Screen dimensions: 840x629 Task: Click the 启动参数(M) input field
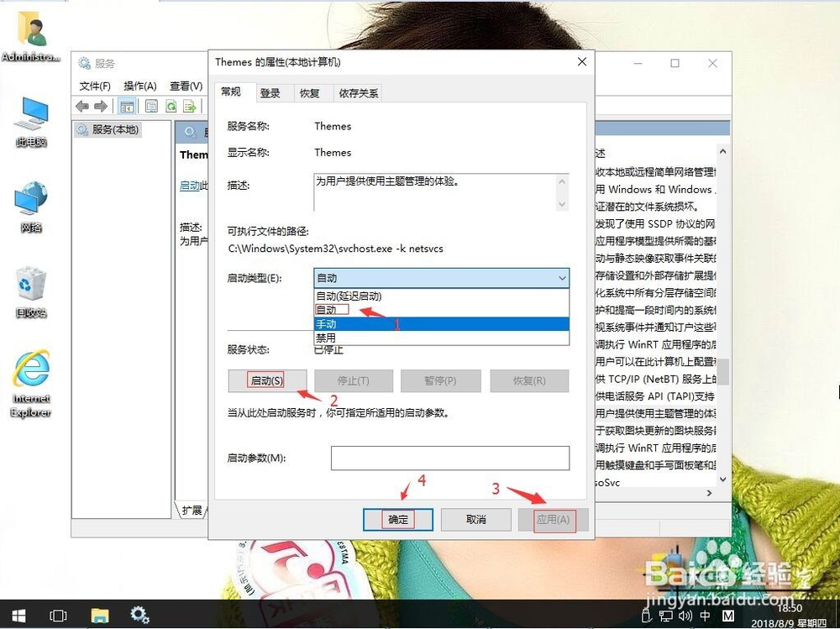(450, 458)
